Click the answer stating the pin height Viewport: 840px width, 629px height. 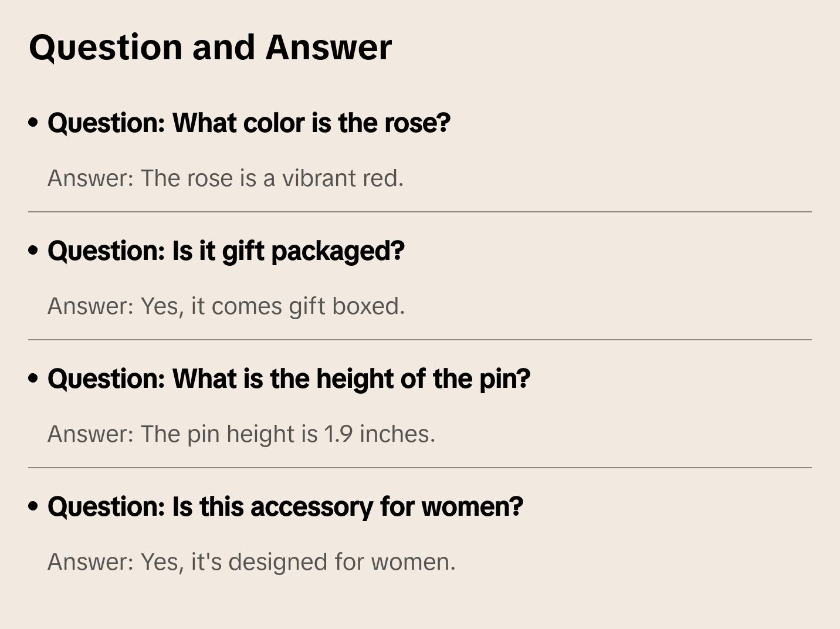click(x=241, y=434)
